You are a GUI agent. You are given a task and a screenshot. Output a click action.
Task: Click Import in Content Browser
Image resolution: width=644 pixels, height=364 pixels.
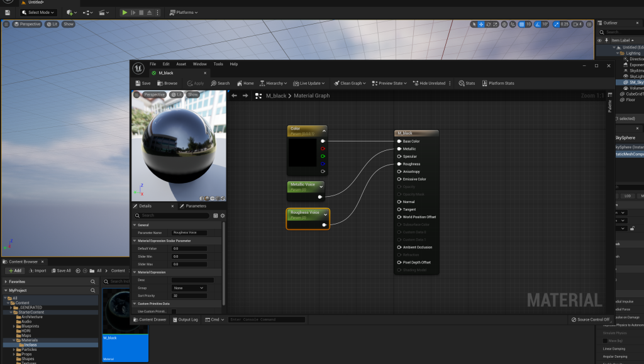[38, 271]
